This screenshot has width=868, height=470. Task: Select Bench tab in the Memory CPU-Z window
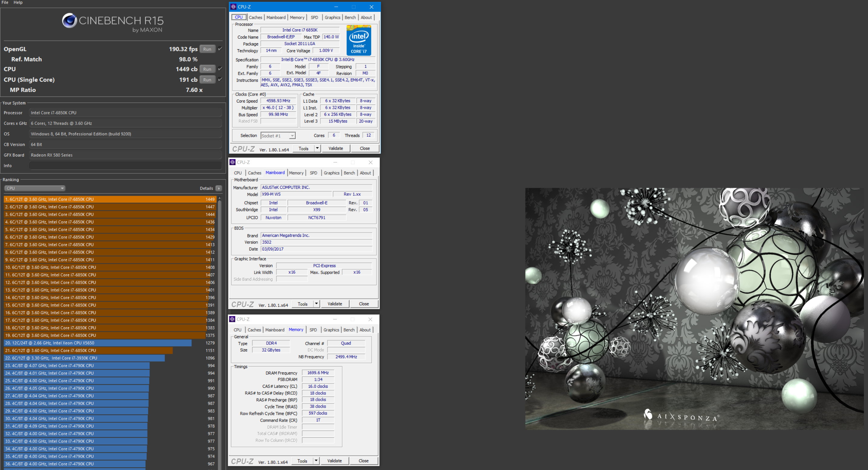click(x=349, y=330)
